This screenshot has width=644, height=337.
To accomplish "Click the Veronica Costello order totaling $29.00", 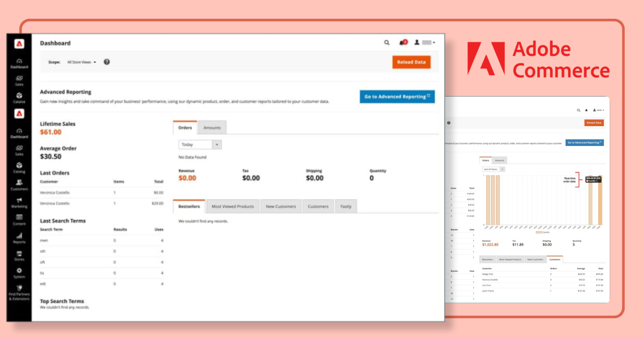I will pos(102,203).
